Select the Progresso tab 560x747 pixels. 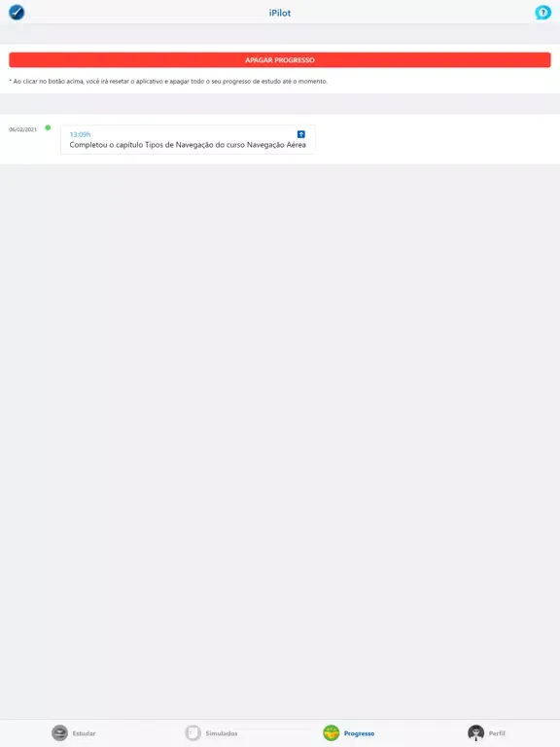pyautogui.click(x=349, y=732)
